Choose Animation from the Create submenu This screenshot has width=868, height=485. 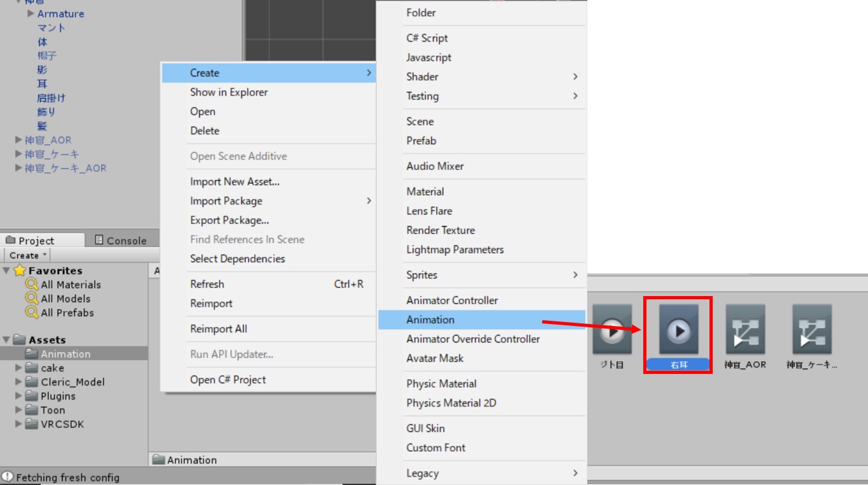(x=430, y=319)
